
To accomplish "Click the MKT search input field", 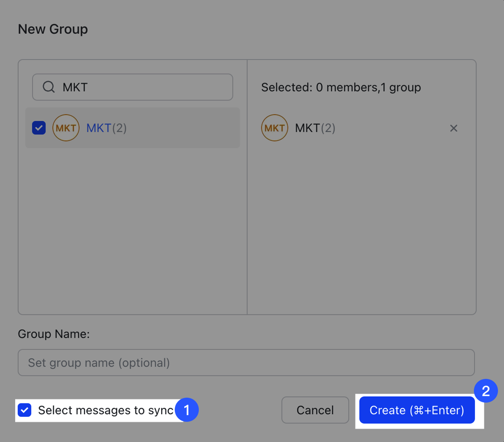I will 132,87.
